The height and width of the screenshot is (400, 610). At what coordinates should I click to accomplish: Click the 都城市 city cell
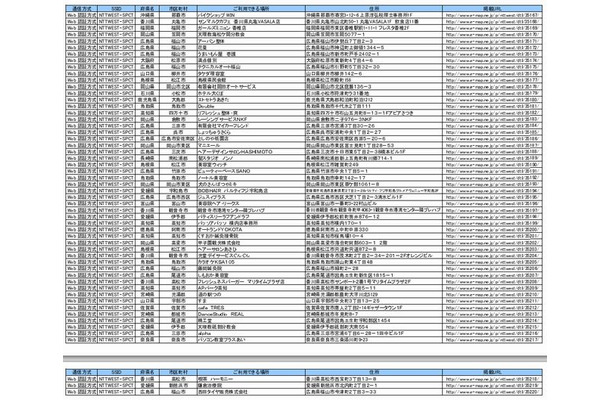[178, 314]
